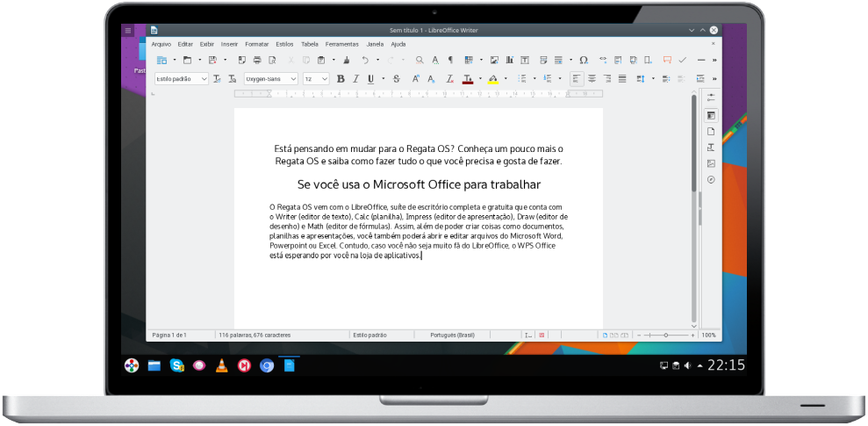Save the document with the floppy icon
Screen dimensions: 868x426
pos(212,60)
